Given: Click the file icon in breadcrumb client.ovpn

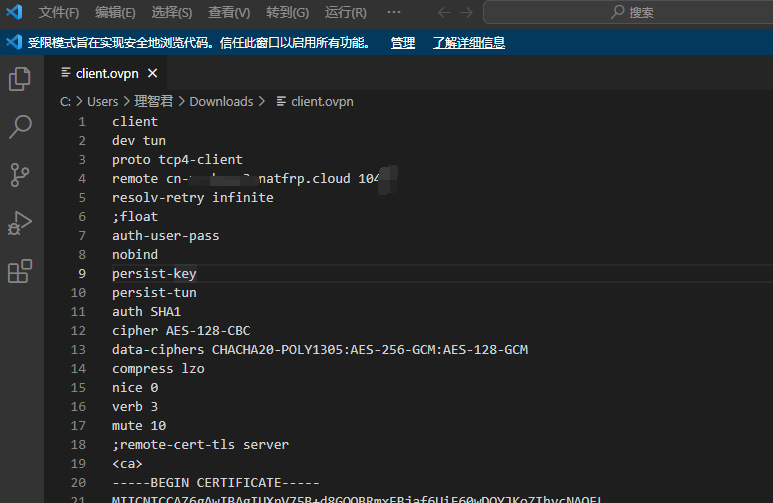Looking at the screenshot, I should (x=281, y=101).
